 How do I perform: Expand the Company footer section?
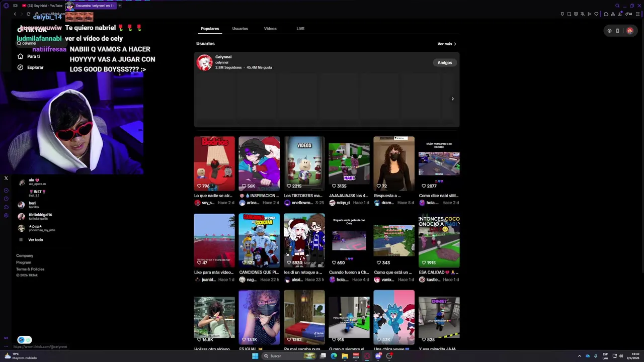click(25, 256)
